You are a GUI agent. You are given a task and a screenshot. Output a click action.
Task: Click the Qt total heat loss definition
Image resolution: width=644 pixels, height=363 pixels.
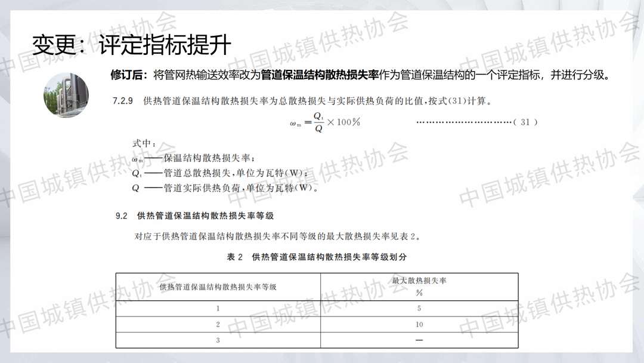point(220,174)
